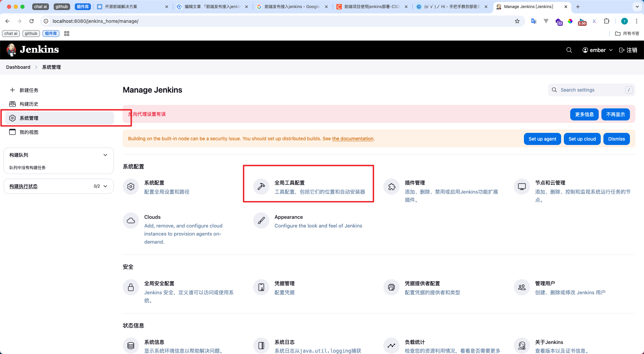Close the 开源前端解决方案 tab
This screenshot has height=354, width=644.
click(x=167, y=7)
